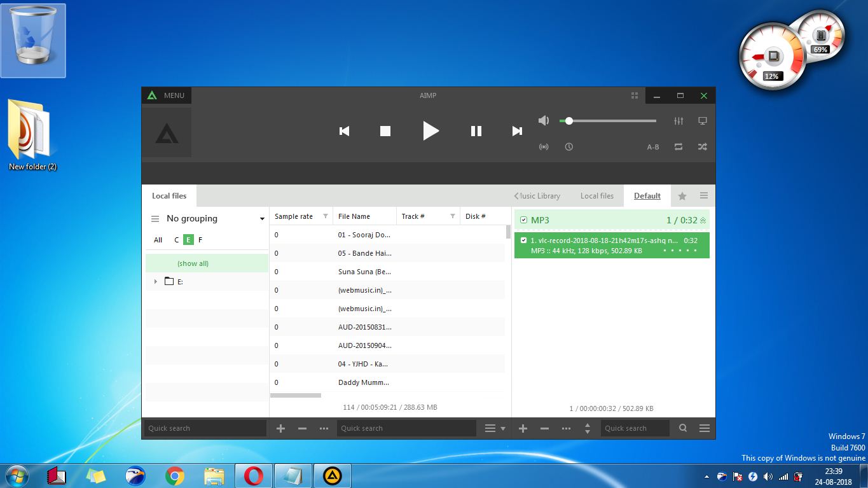Screen dimensions: 868x488
Task: Mute the volume speaker icon
Action: [x=544, y=120]
